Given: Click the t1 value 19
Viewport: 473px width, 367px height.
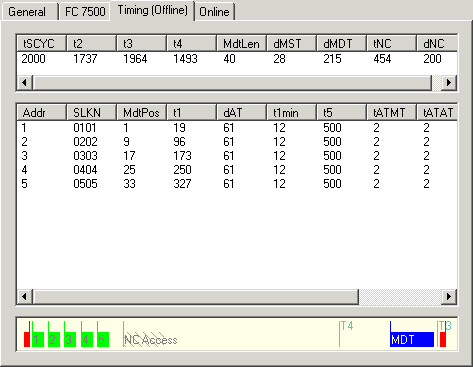Looking at the screenshot, I should point(179,128).
